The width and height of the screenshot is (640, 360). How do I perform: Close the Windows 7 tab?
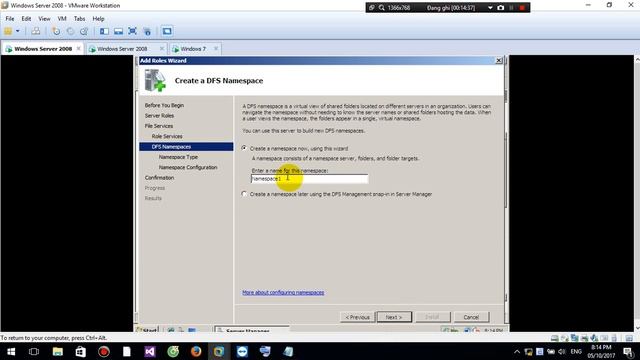click(216, 49)
